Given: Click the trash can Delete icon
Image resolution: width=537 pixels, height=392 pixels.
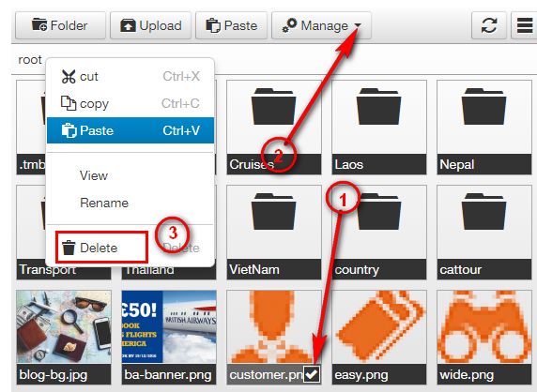Looking at the screenshot, I should [x=69, y=248].
